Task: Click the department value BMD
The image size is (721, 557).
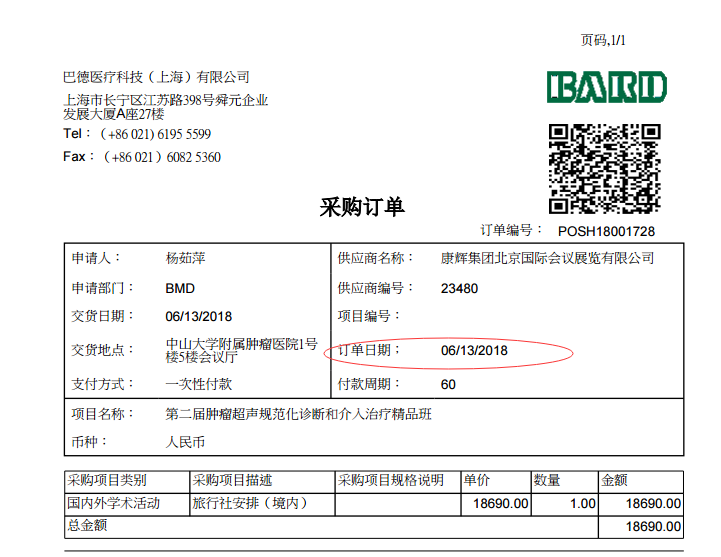Action: click(180, 288)
